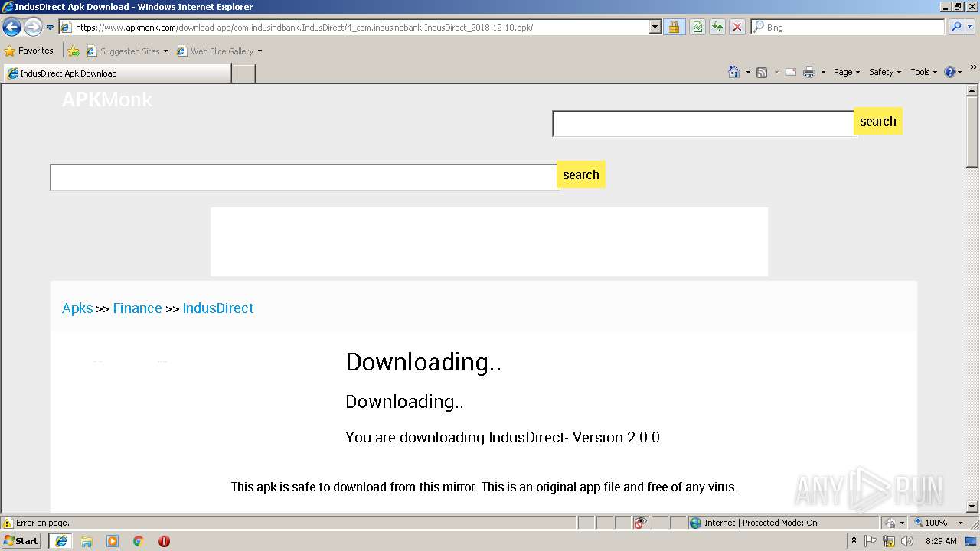Open the Print options dropdown arrow

click(823, 72)
